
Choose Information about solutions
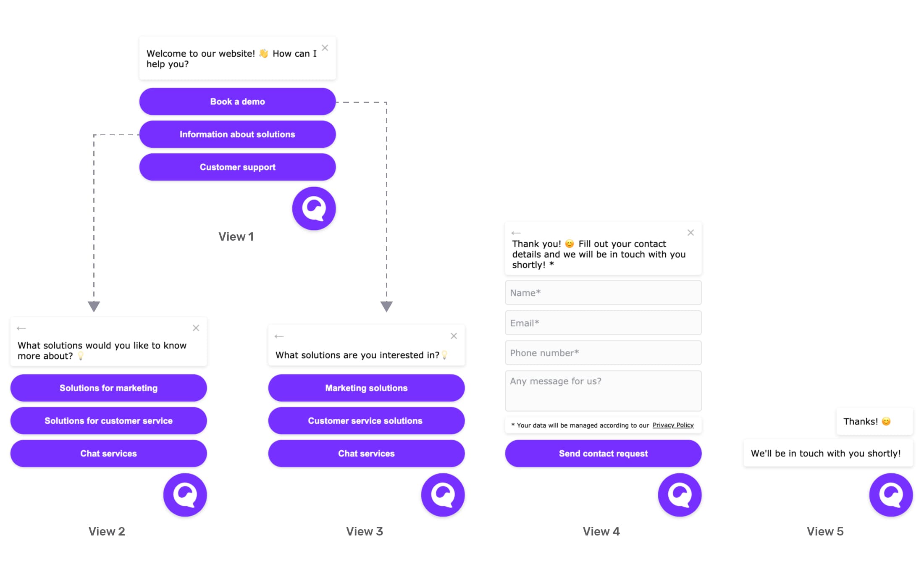point(237,134)
